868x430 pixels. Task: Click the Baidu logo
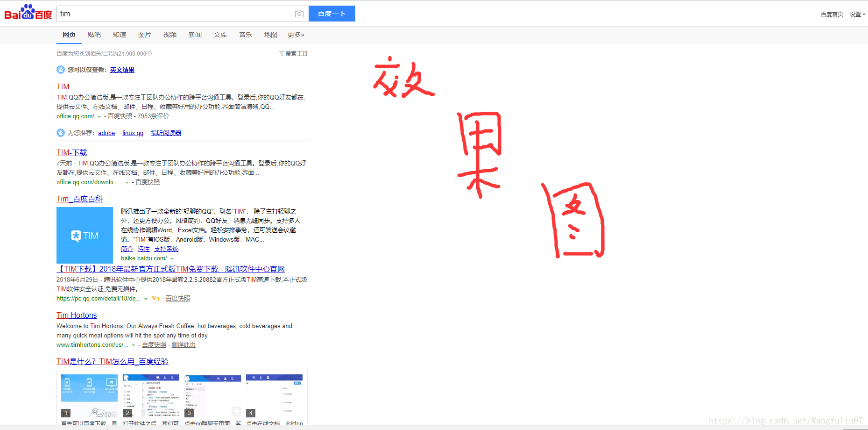(x=28, y=13)
